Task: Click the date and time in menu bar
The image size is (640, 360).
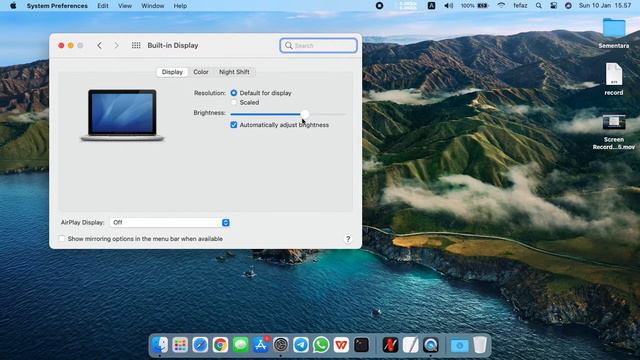Action: tap(605, 6)
